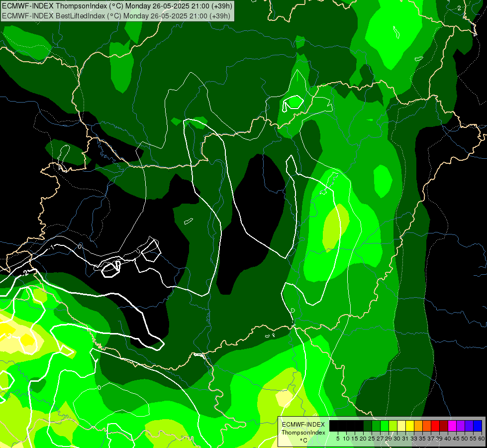Viewport: 487px width, 448px height.
Task: Choose the orange 33–35 legend swatch
Action: coord(418,426)
